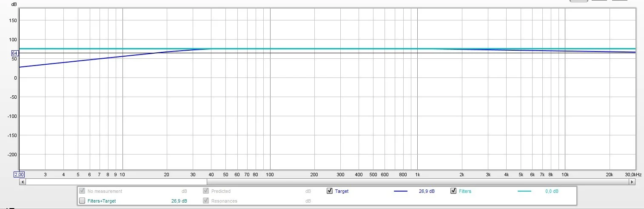Click the 10k frequency axis label
This screenshot has height=209, width=644.
point(565,175)
